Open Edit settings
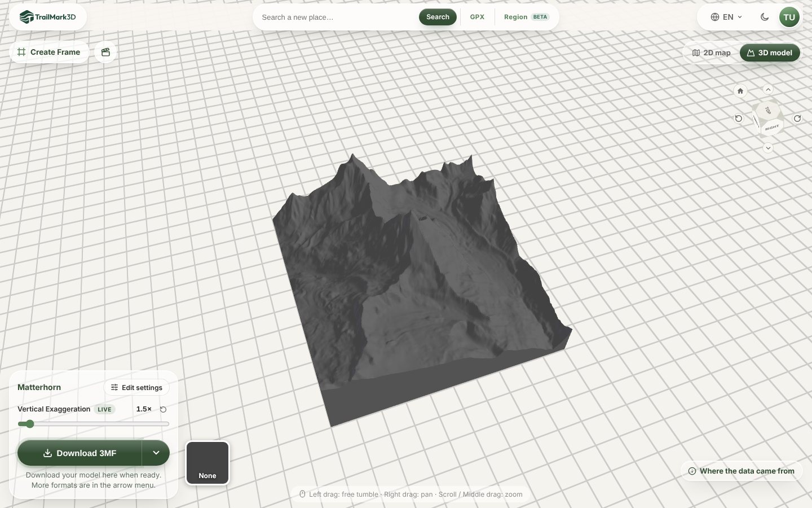 pyautogui.click(x=136, y=387)
